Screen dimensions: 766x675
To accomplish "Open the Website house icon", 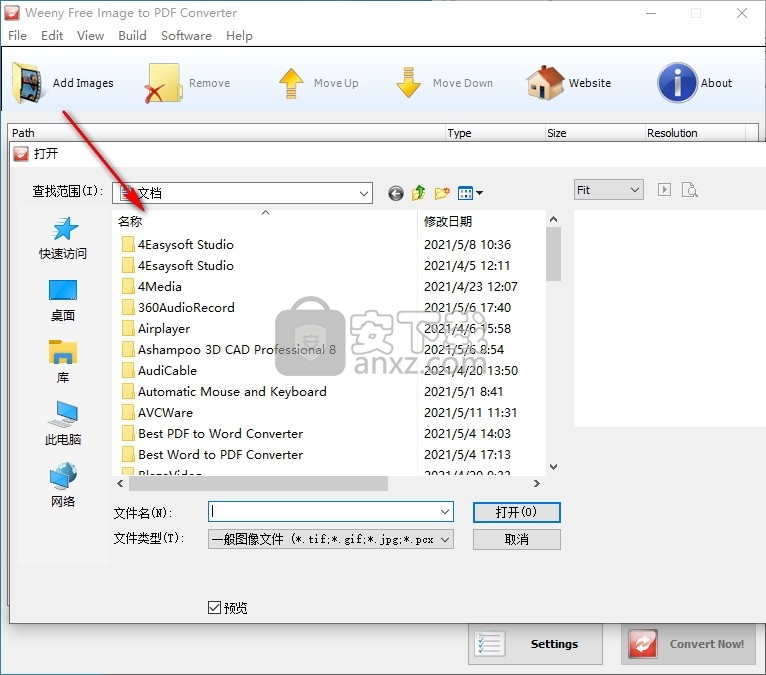I will [545, 83].
